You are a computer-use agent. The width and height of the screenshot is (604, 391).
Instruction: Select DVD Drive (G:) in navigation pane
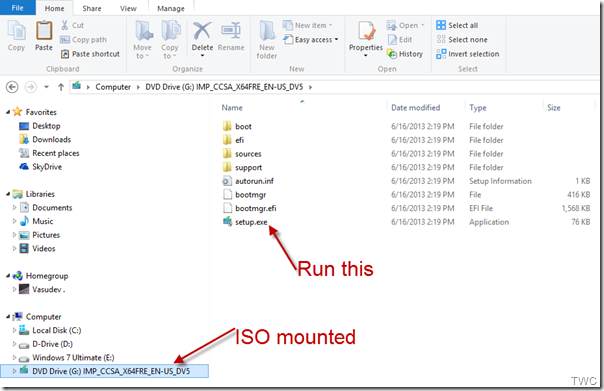click(x=105, y=371)
